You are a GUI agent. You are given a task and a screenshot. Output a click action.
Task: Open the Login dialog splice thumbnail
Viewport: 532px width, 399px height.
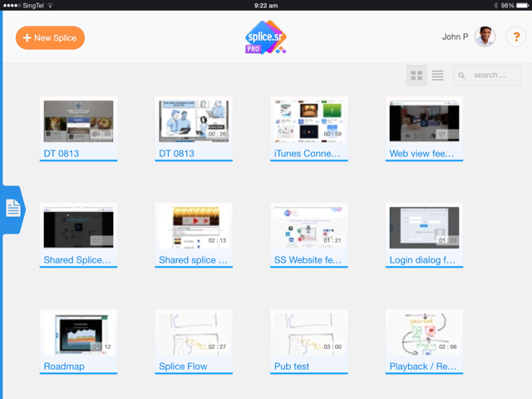point(424,227)
